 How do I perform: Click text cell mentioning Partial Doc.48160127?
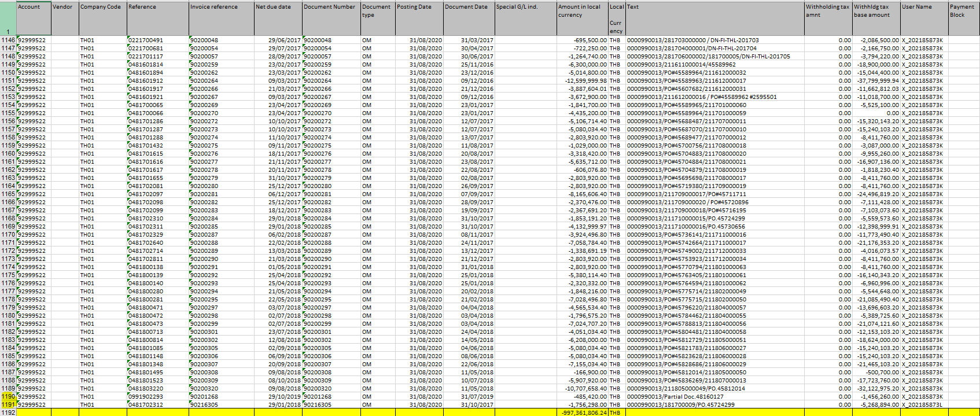[x=715, y=397]
